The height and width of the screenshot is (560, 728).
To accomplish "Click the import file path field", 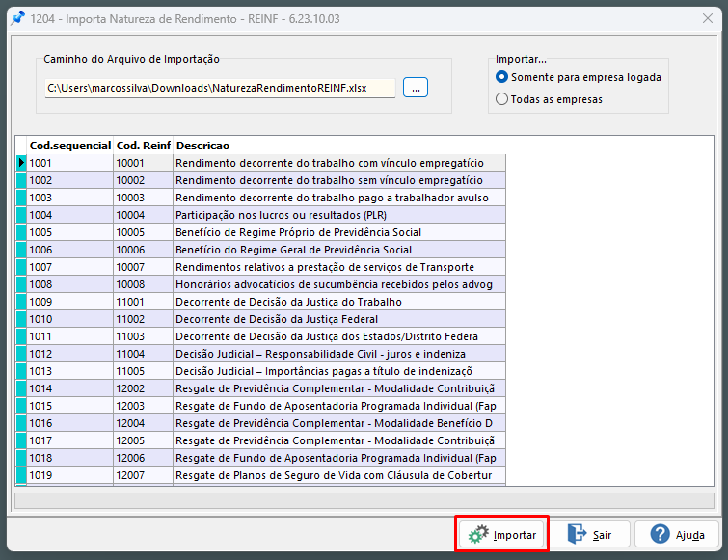I will (220, 88).
